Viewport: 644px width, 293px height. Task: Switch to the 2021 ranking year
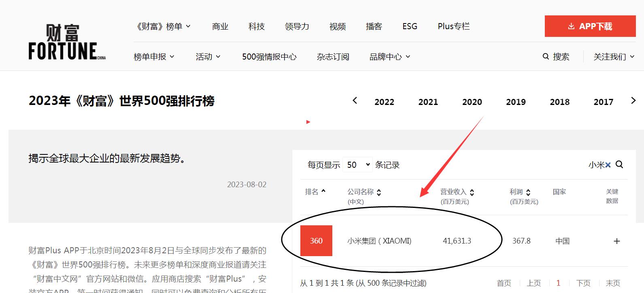(428, 102)
